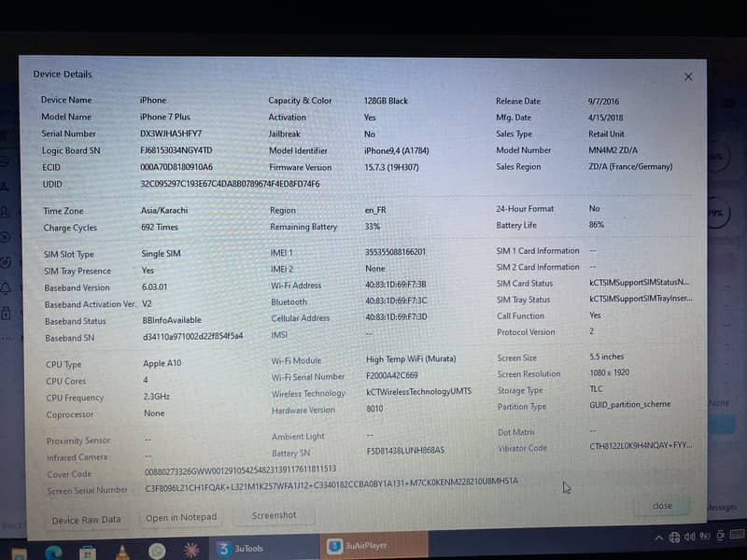Click the Screenshot button
The width and height of the screenshot is (747, 560).
(x=274, y=515)
